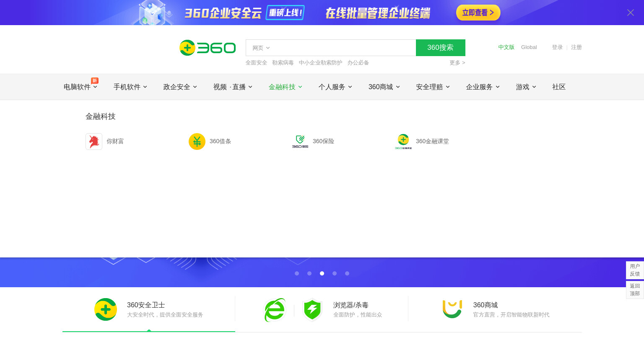Select the 浏览器/杀毒 tab
The width and height of the screenshot is (644, 345).
pos(322,310)
